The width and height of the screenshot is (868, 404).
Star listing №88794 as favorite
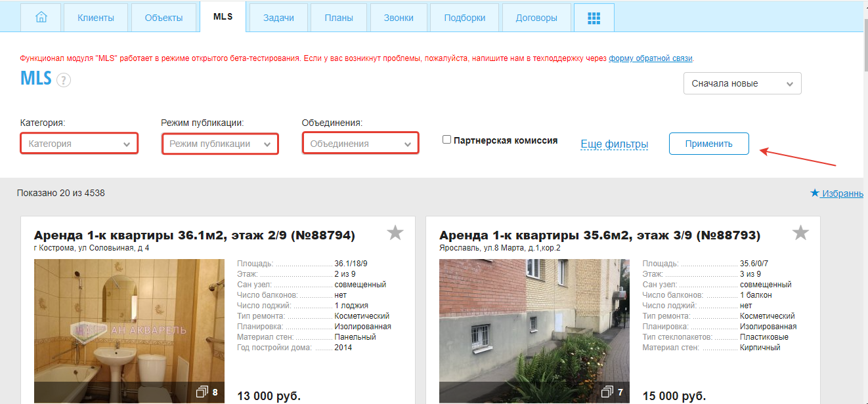coord(395,233)
